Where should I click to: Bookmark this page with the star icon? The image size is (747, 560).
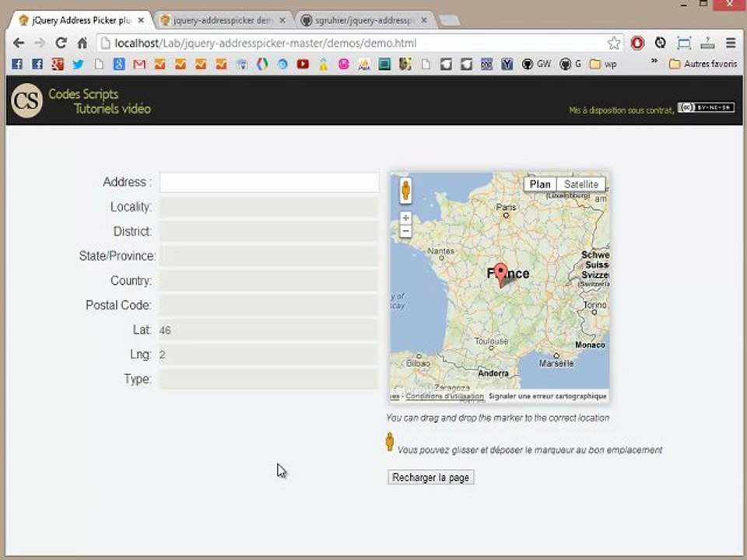click(614, 43)
